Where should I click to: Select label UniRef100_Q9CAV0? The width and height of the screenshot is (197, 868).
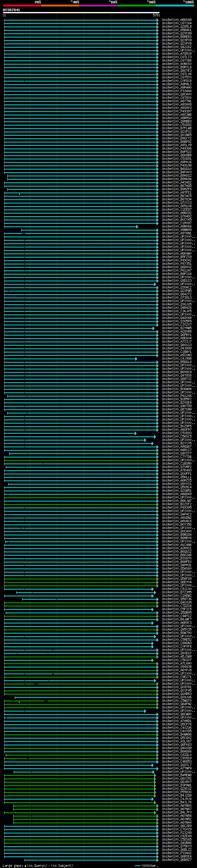[x=177, y=94]
